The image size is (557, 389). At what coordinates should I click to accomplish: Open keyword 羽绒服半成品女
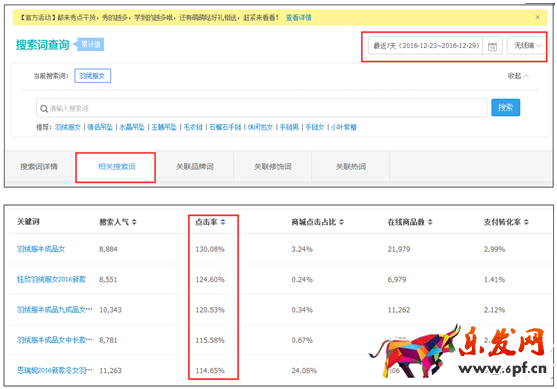41,249
